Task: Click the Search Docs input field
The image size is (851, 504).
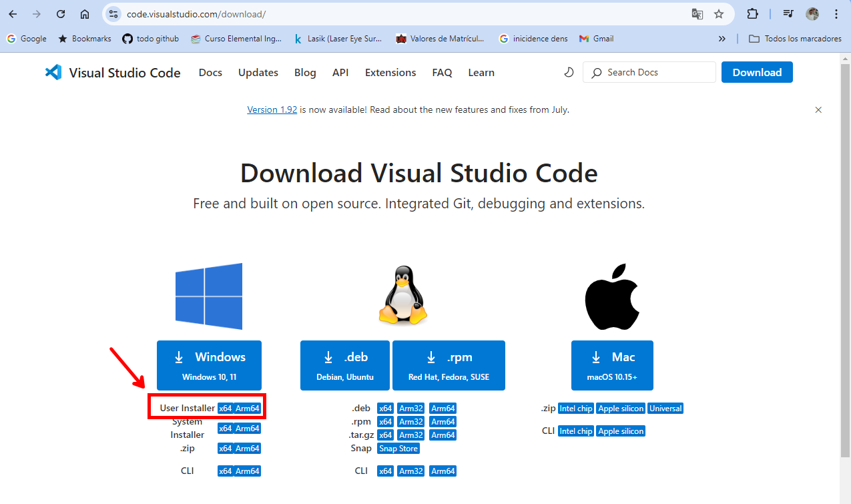Action: tap(649, 72)
